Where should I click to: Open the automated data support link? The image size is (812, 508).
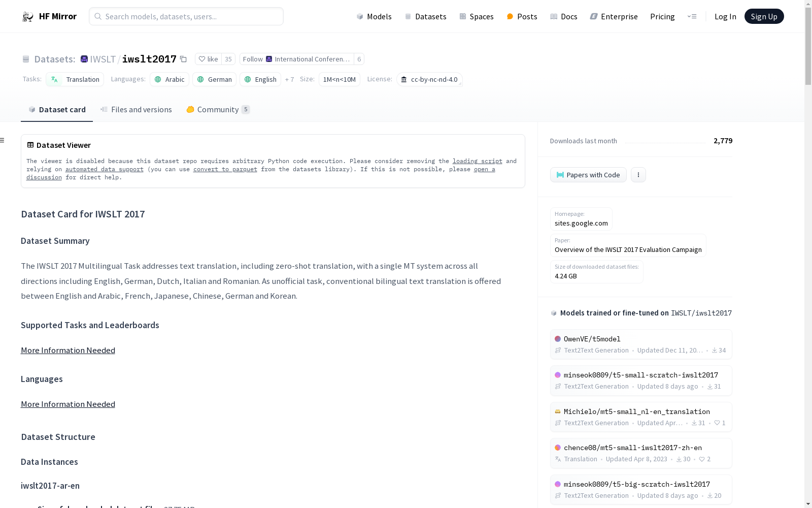click(x=105, y=169)
